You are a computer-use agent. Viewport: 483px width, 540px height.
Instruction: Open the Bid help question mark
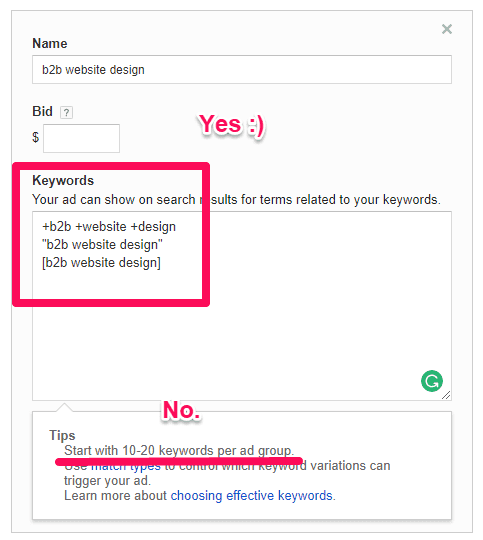tap(66, 112)
